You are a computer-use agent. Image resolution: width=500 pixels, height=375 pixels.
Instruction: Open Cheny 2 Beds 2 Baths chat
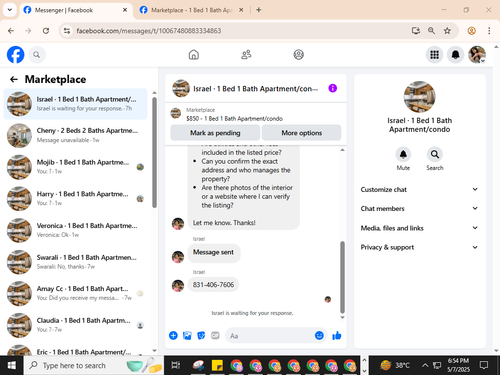coord(75,135)
